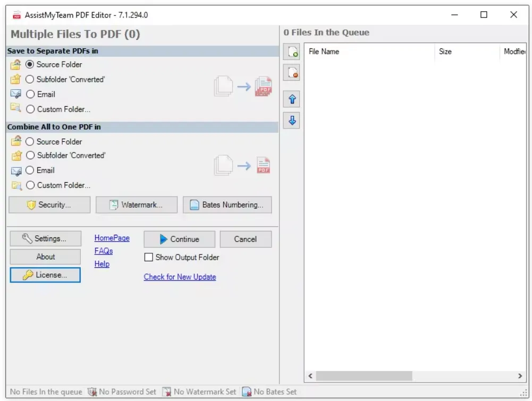Click the password shield icon in status bar
Screen dimensions: 532x401
(92, 392)
